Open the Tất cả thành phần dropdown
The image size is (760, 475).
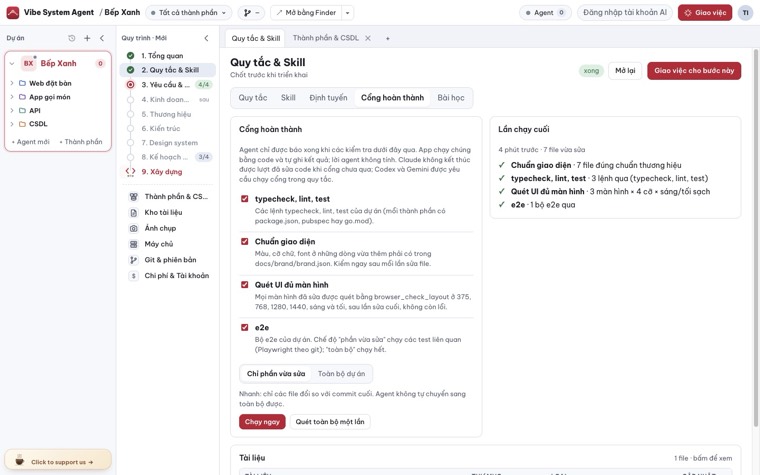point(189,13)
